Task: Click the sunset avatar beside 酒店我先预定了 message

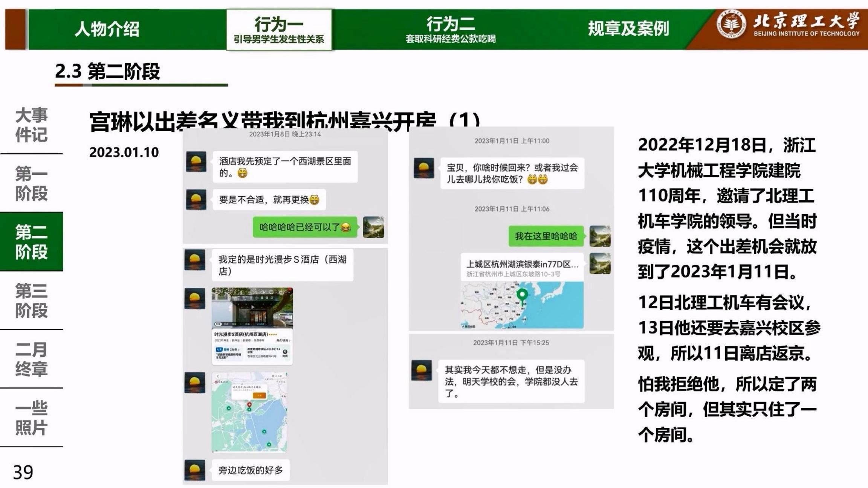Action: (x=196, y=162)
